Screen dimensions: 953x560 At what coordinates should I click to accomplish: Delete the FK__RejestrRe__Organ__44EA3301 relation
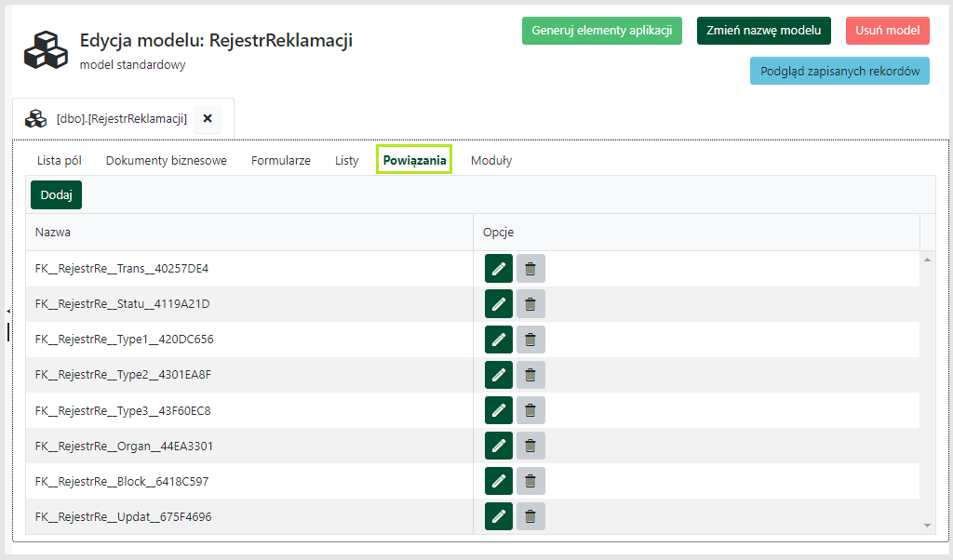530,446
